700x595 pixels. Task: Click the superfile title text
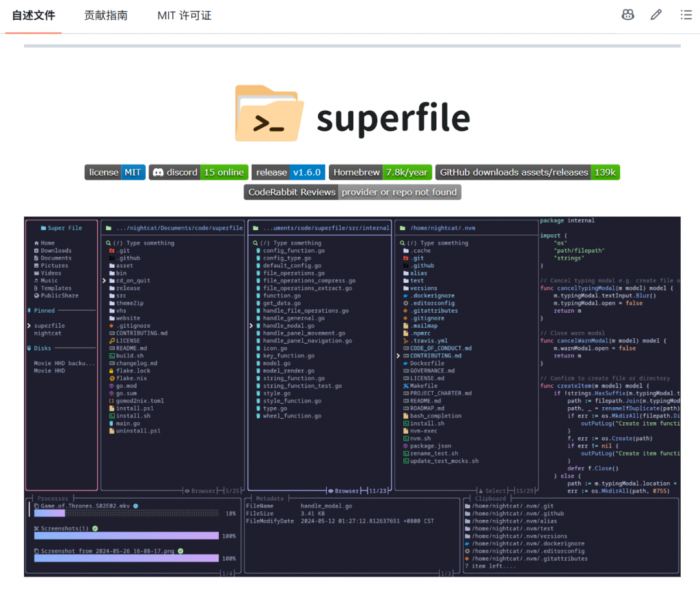tap(393, 119)
